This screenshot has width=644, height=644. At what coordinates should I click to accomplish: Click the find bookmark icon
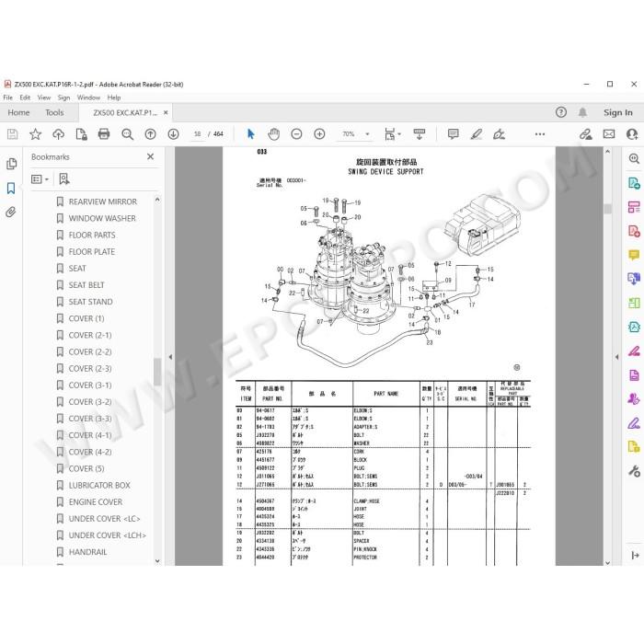[x=64, y=178]
